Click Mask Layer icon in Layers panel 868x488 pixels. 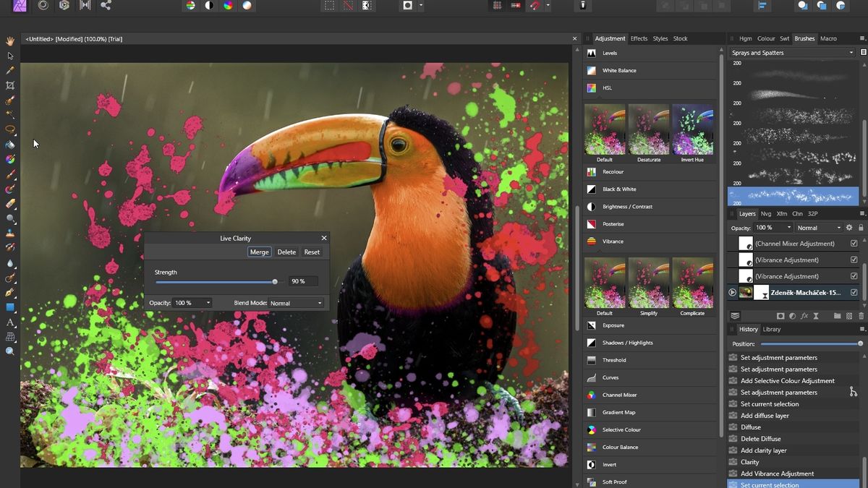tap(780, 316)
